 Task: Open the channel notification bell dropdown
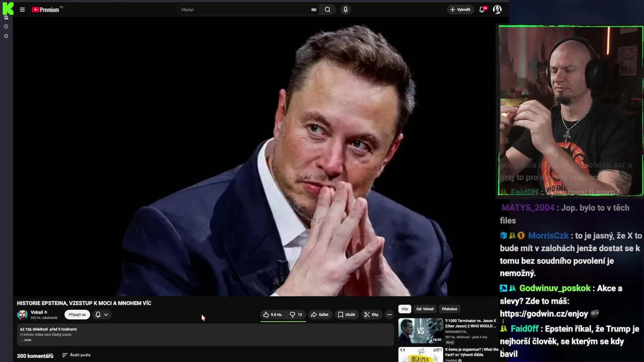point(102,315)
